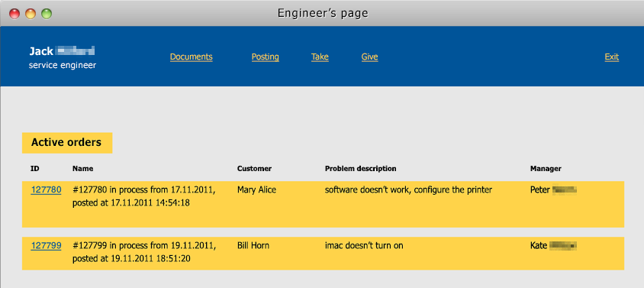
Task: Select 'software doesn't work' problem description
Action: tap(409, 190)
